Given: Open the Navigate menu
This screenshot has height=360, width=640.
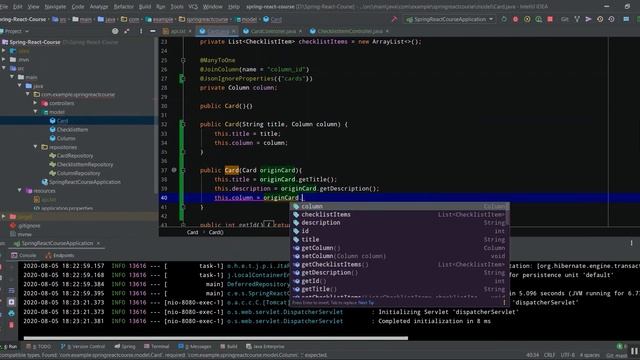Looking at the screenshot, I should 55,7.
